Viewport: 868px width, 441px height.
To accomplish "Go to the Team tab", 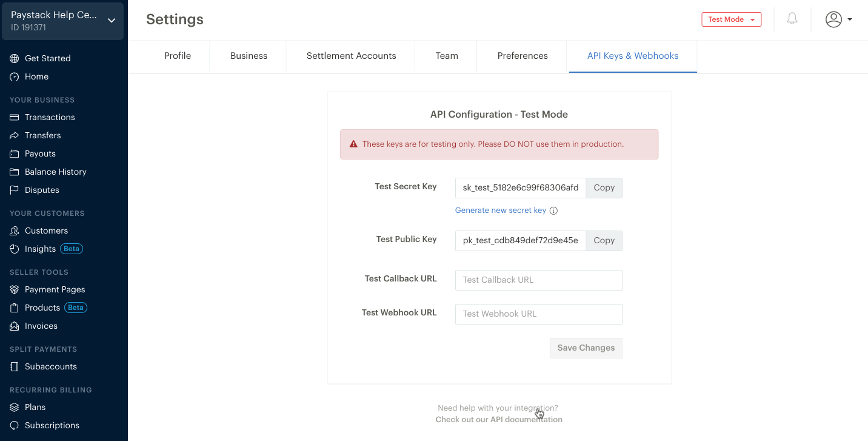I will [x=447, y=56].
